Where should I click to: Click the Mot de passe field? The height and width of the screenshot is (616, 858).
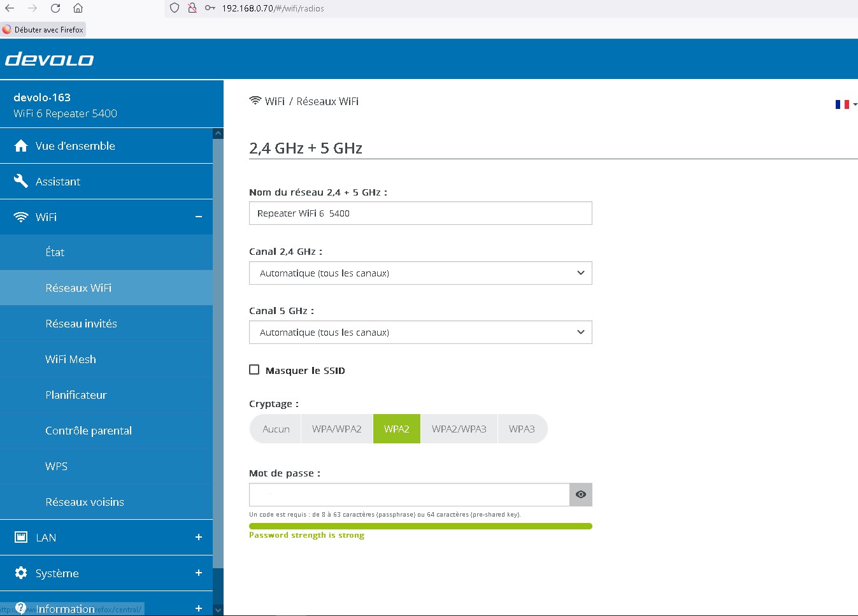[409, 494]
